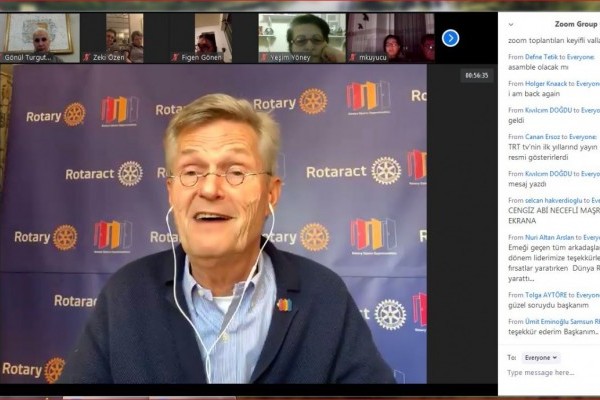
Task: Open the 'To: Everyone' recipient dropdown
Action: point(541,358)
